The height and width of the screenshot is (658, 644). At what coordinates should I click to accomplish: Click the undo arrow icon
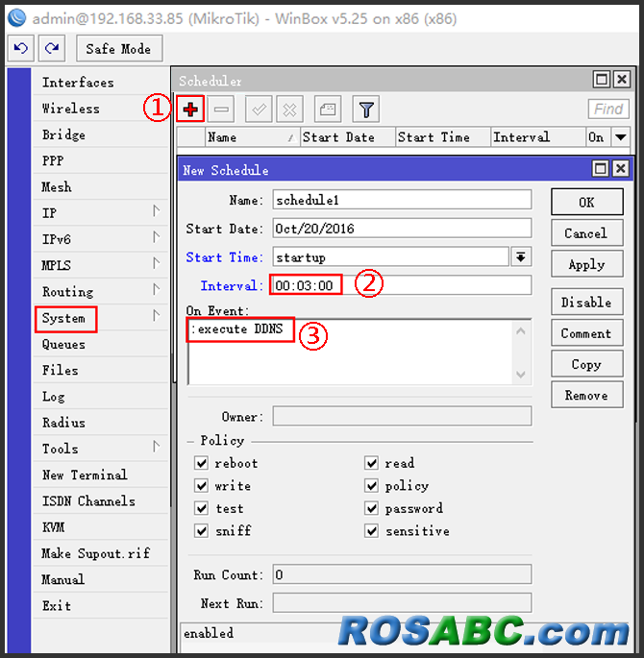coord(20,48)
